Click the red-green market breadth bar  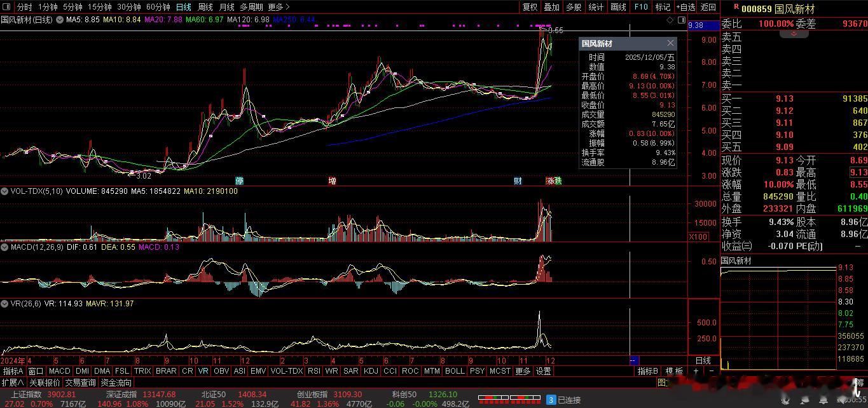[x=509, y=400]
